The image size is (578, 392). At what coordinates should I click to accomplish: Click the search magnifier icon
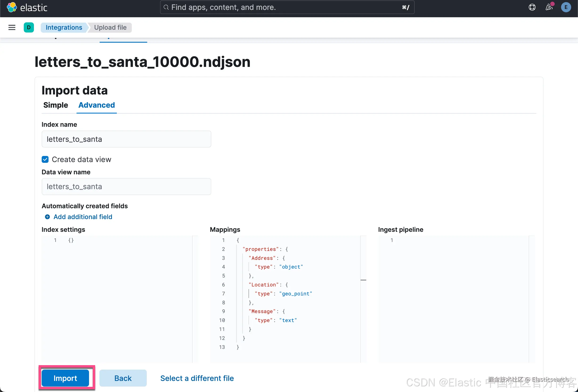(166, 7)
